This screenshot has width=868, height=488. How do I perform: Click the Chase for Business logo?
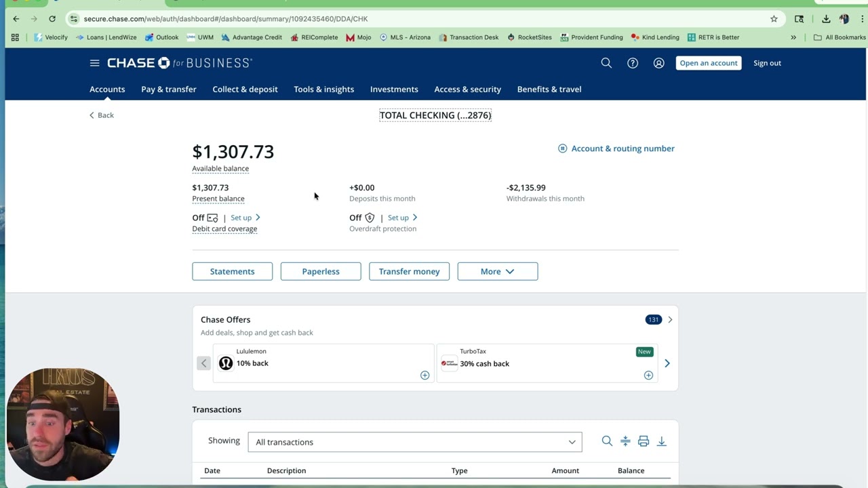[180, 63]
